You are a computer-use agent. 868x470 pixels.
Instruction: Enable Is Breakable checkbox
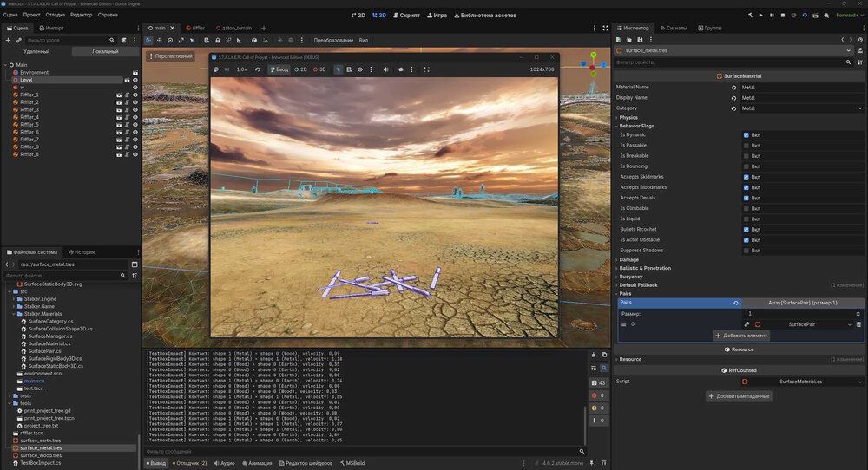click(x=746, y=156)
